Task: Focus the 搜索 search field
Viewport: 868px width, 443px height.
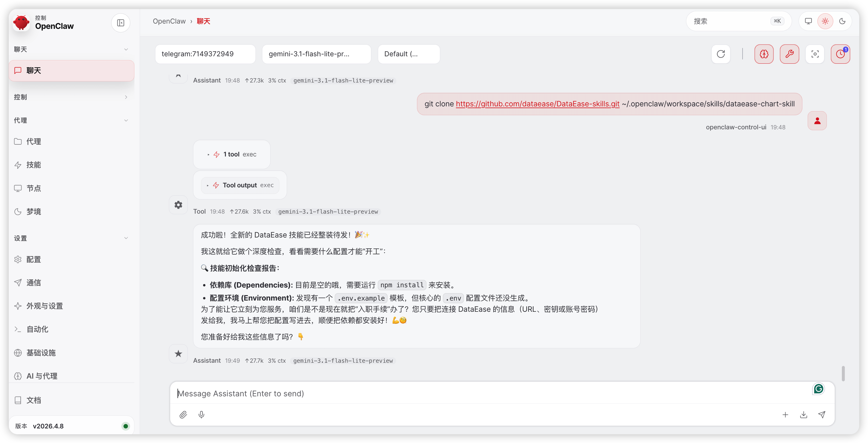Action: 739,21
